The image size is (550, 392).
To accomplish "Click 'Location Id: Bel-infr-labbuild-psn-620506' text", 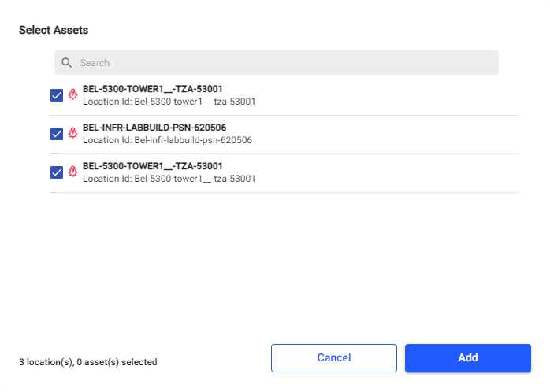I will coord(167,140).
